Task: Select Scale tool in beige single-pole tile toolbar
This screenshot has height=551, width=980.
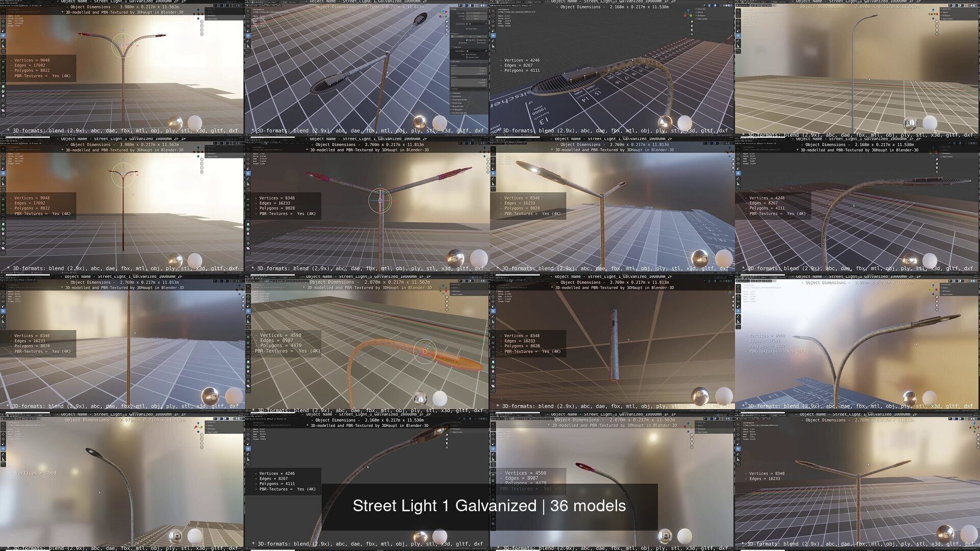Action: [738, 31]
